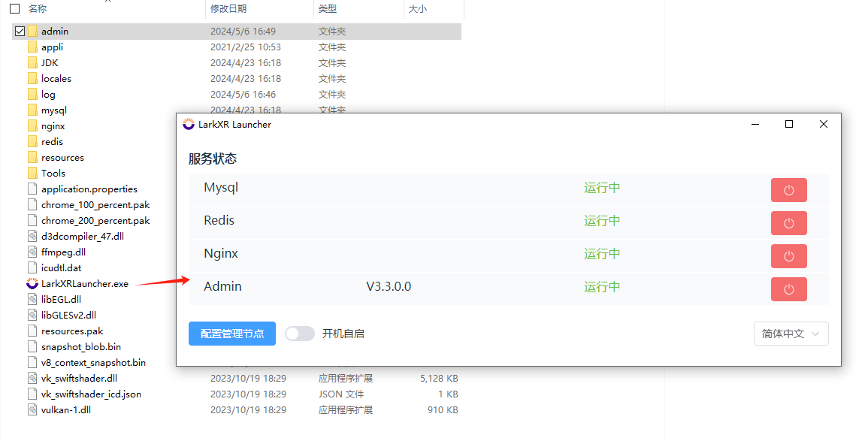Click the LarkXR Launcher title logo
This screenshot has height=441, width=868.
point(189,125)
